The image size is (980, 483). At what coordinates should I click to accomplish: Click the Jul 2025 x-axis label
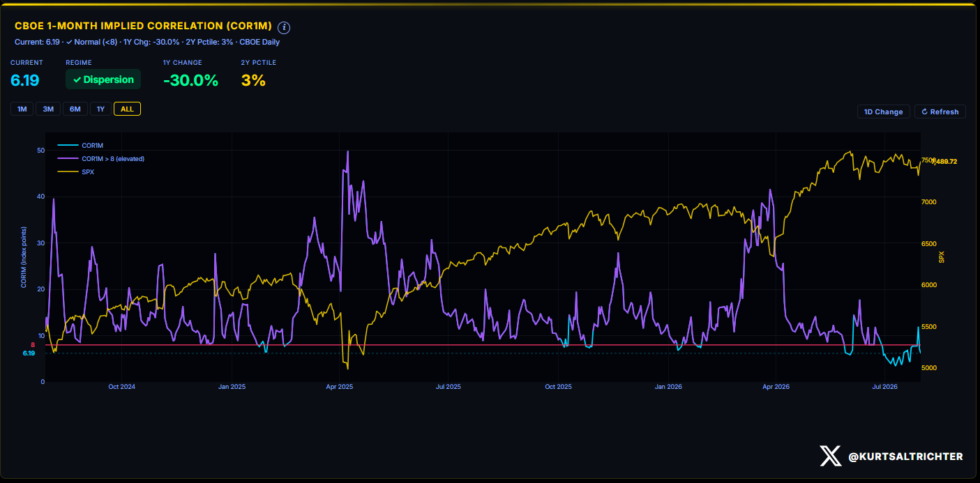coord(448,386)
